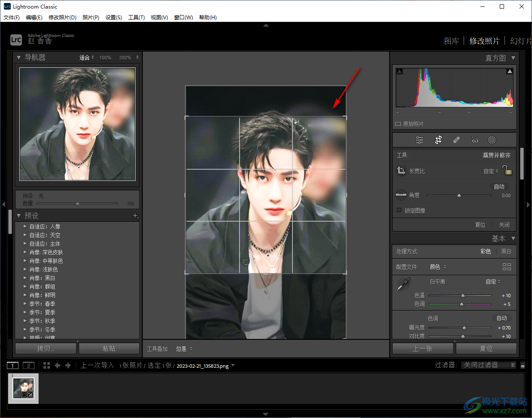Expand the 肖像: 黑白 preset group
The image size is (532, 418).
coord(25,278)
